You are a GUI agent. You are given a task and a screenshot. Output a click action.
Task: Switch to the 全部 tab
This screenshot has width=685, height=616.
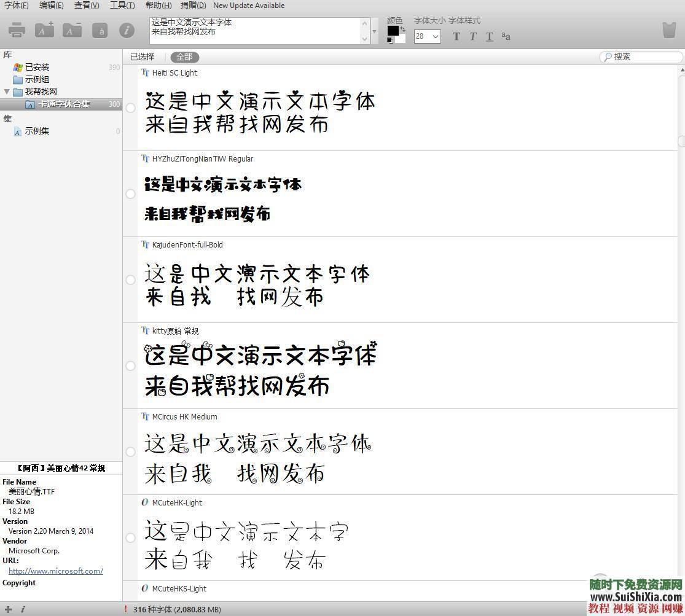[x=184, y=57]
